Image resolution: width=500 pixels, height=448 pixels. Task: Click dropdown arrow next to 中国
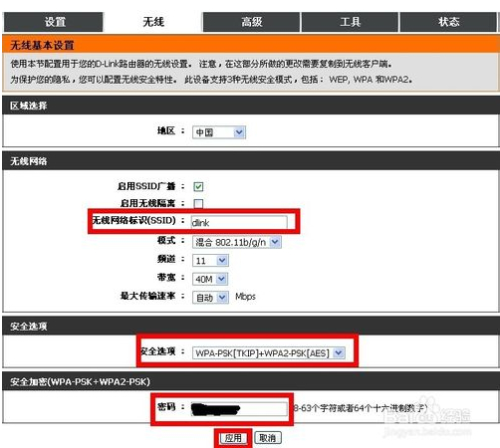pyautogui.click(x=239, y=132)
